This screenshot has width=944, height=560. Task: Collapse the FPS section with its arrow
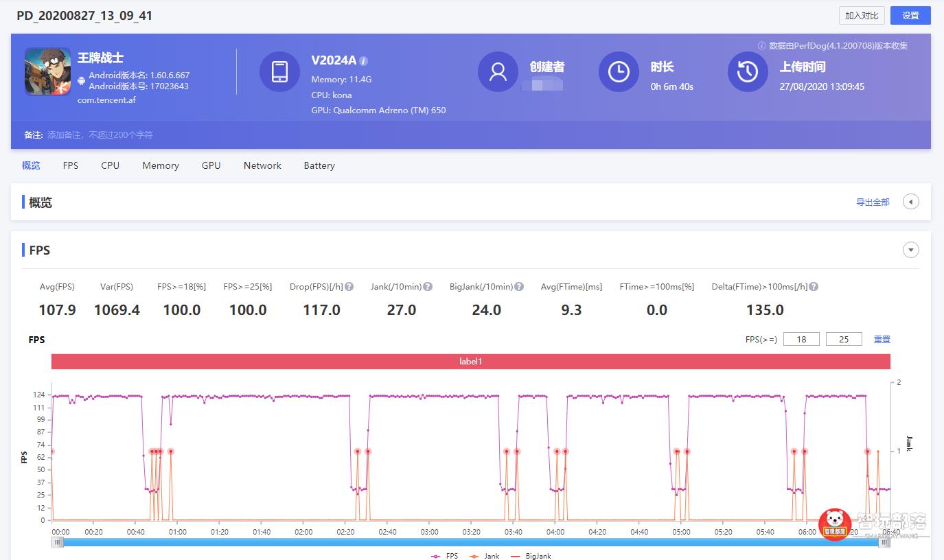[x=911, y=250]
